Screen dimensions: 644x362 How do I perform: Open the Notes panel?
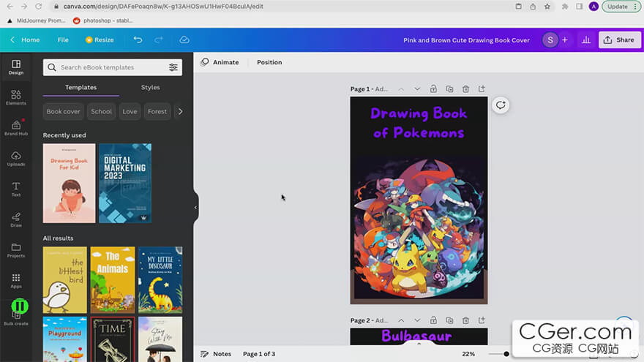point(216,354)
